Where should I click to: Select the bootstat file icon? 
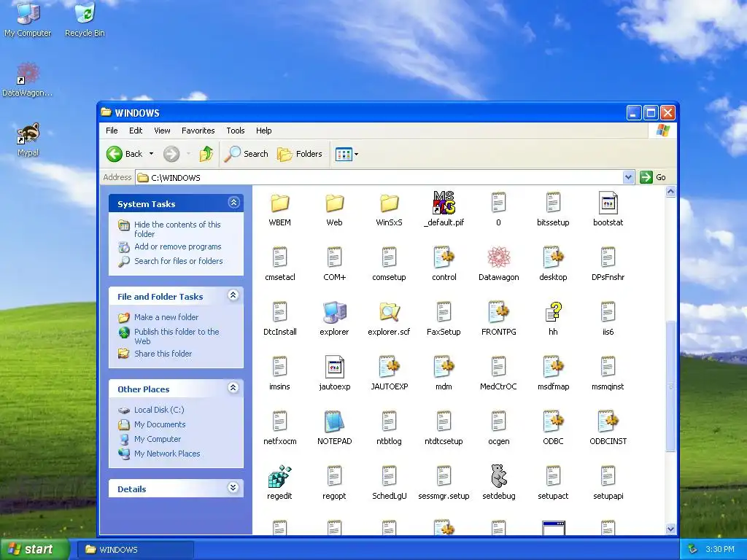pyautogui.click(x=608, y=203)
